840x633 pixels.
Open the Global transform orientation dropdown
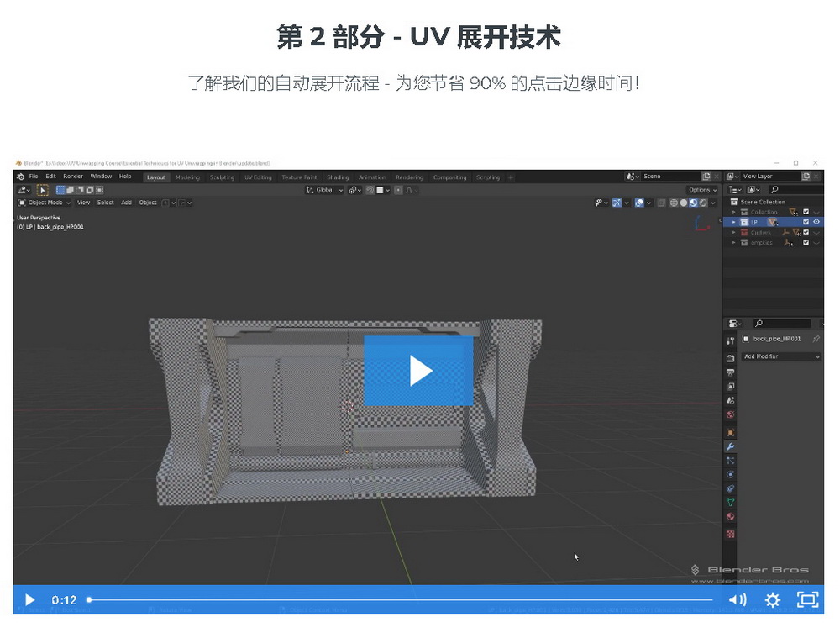pos(324,190)
